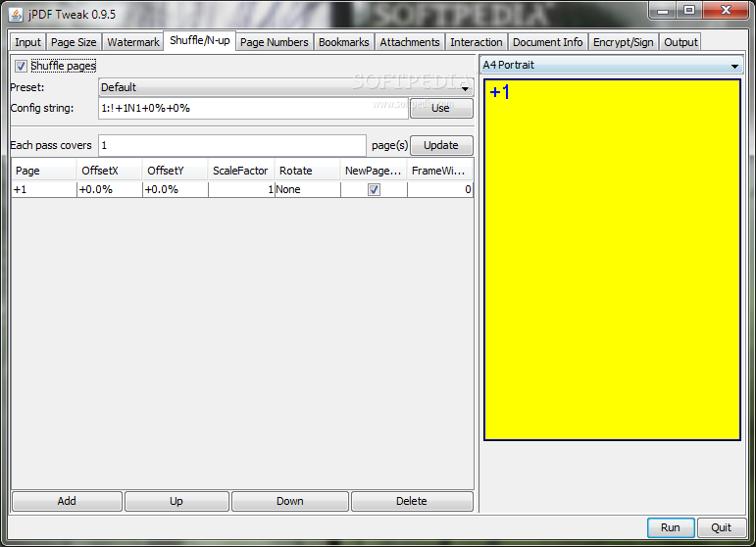Image resolution: width=756 pixels, height=547 pixels.
Task: Click the Run button
Action: pos(671,527)
